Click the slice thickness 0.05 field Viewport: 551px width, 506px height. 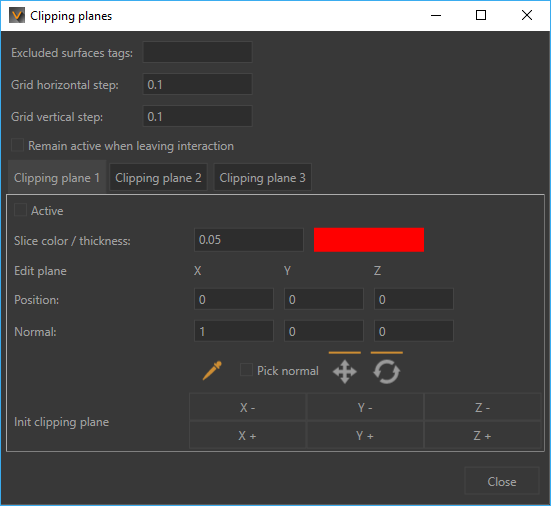pos(249,240)
